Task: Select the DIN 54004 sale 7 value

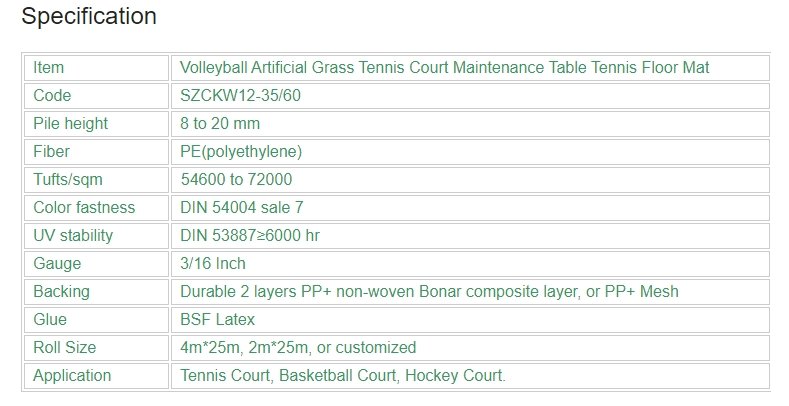Action: point(242,208)
